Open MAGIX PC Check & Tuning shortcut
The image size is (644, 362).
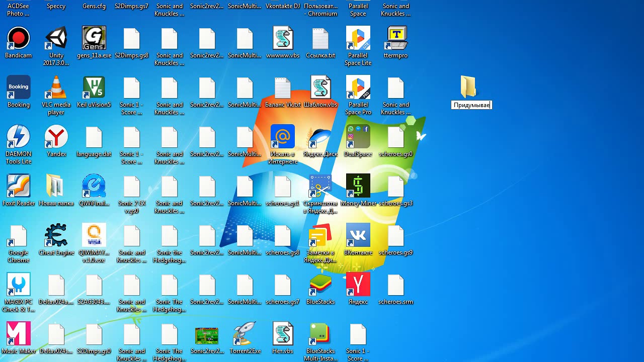click(x=19, y=285)
